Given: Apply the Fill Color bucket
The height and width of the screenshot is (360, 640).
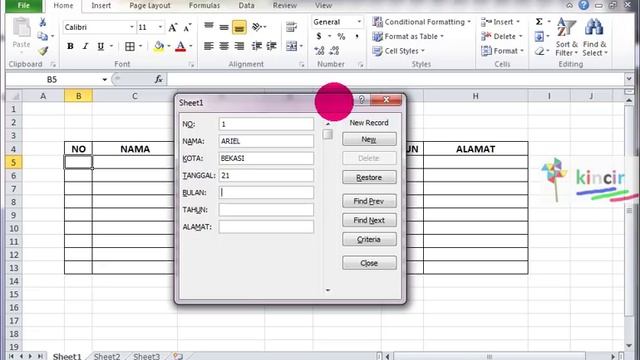Looking at the screenshot, I should 159,46.
